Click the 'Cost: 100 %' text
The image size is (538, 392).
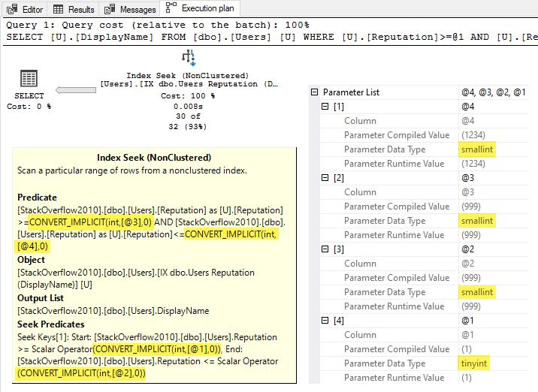tap(188, 95)
